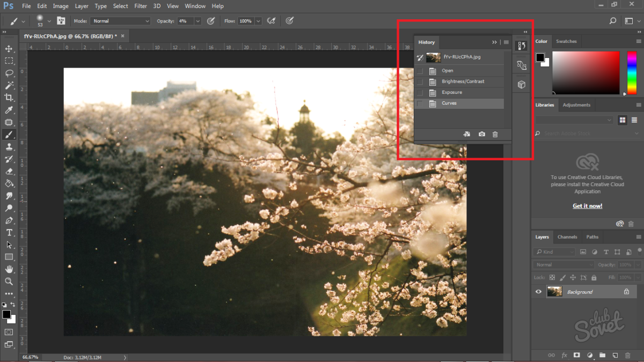Select the Horizontal Type tool
The image size is (644, 362).
(x=9, y=232)
